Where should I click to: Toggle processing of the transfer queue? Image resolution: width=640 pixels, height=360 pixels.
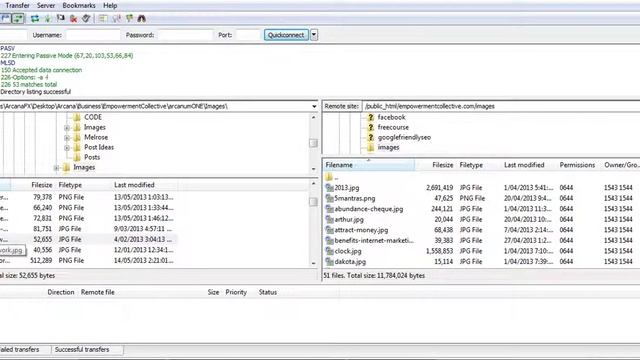[48, 18]
